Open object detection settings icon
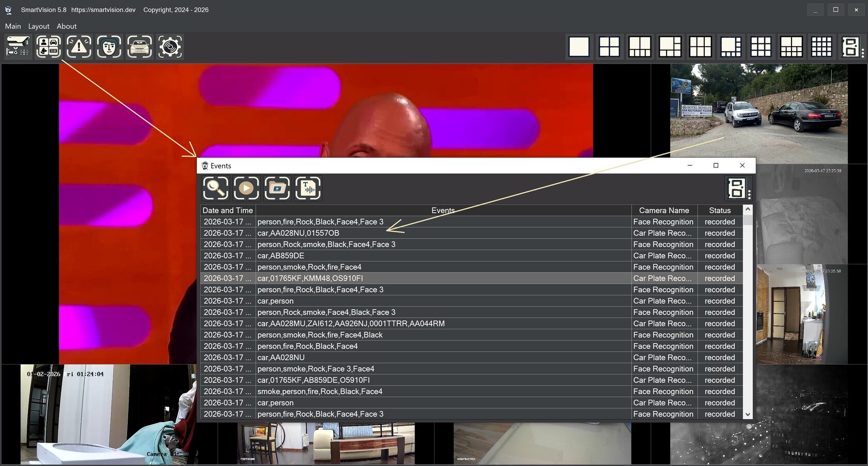 [48, 46]
